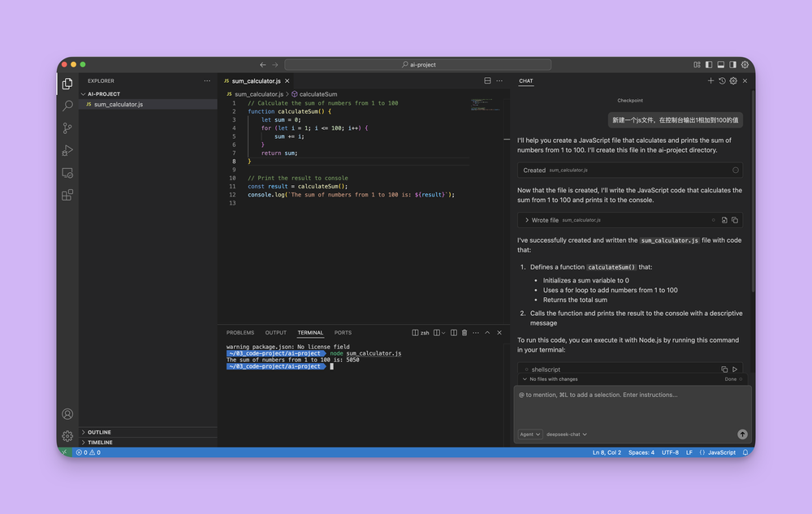The width and height of the screenshot is (812, 514).
Task: Toggle the secondary sidebar layout button
Action: (x=732, y=65)
